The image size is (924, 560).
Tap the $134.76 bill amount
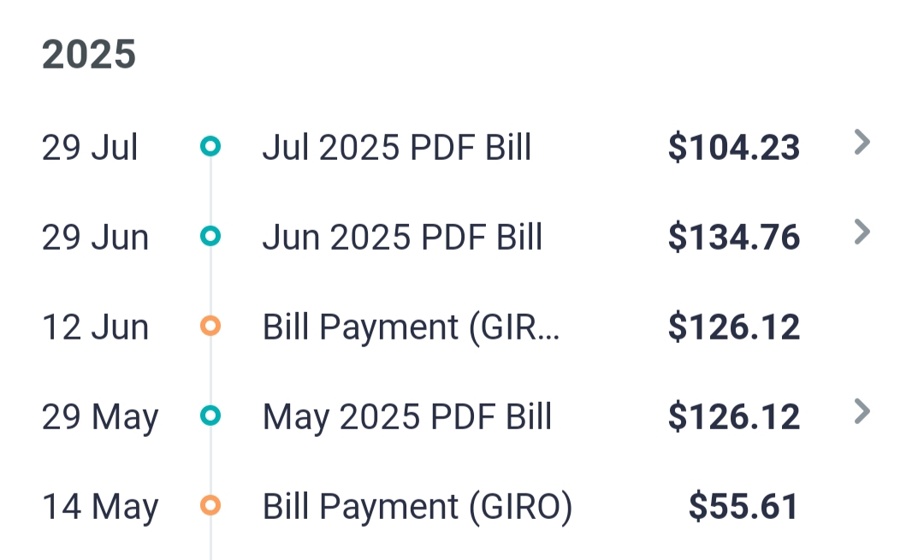click(733, 238)
